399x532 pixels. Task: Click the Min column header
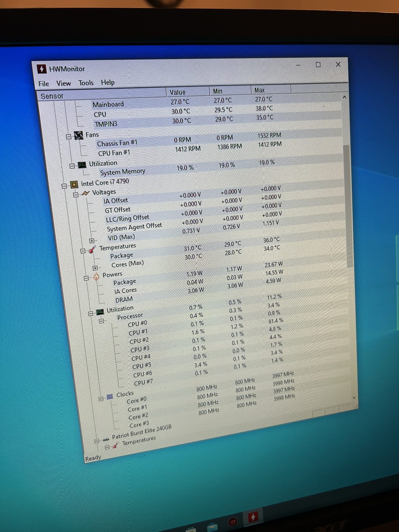[x=230, y=90]
